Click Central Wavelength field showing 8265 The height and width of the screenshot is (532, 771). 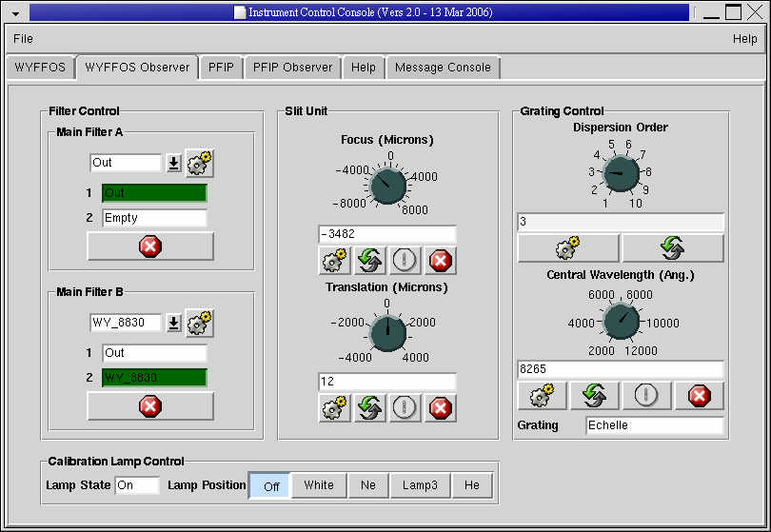[621, 369]
